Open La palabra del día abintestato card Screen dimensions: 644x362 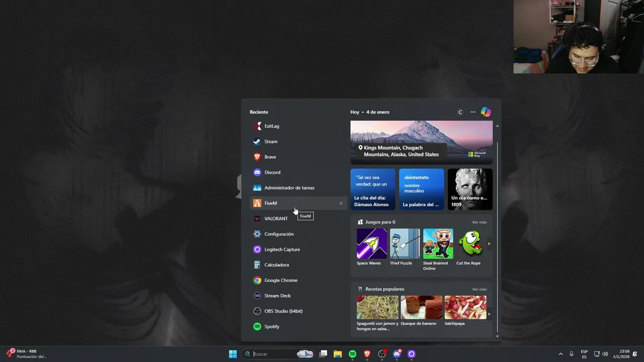422,189
